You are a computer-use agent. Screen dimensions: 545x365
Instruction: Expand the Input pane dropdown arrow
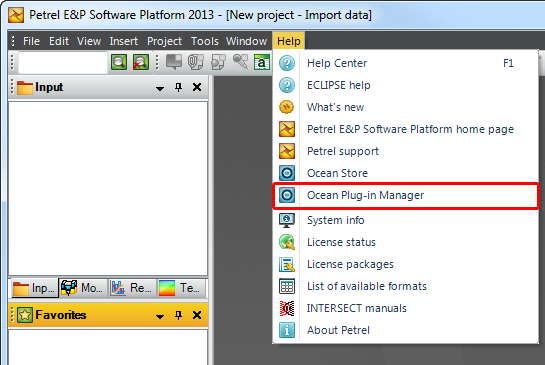tap(160, 88)
